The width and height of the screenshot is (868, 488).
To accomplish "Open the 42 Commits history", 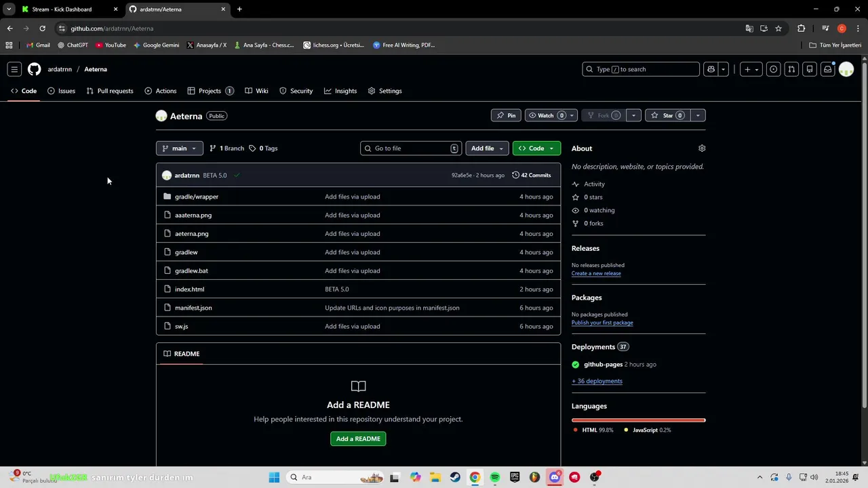I will point(532,176).
